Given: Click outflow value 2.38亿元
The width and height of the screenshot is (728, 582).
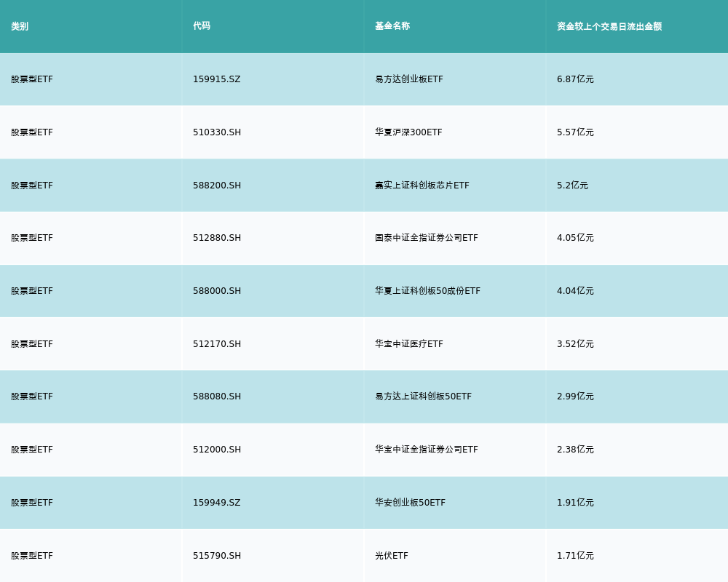Looking at the screenshot, I should [575, 450].
